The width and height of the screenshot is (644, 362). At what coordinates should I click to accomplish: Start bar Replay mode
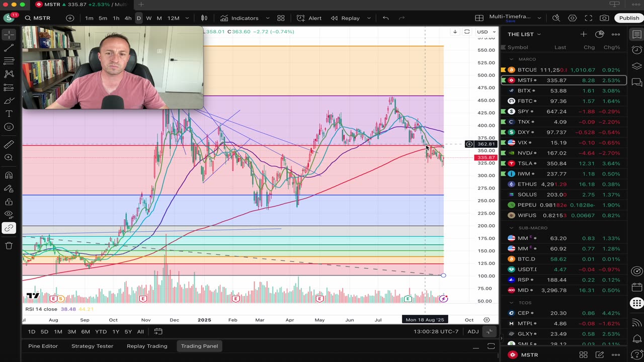(x=345, y=18)
